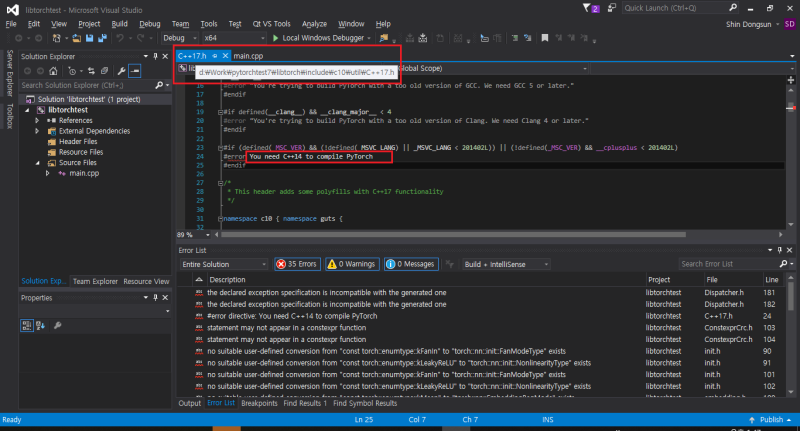800x431 pixels.
Task: Click Alphabetical sort icon in Properties
Action: pos(40,325)
